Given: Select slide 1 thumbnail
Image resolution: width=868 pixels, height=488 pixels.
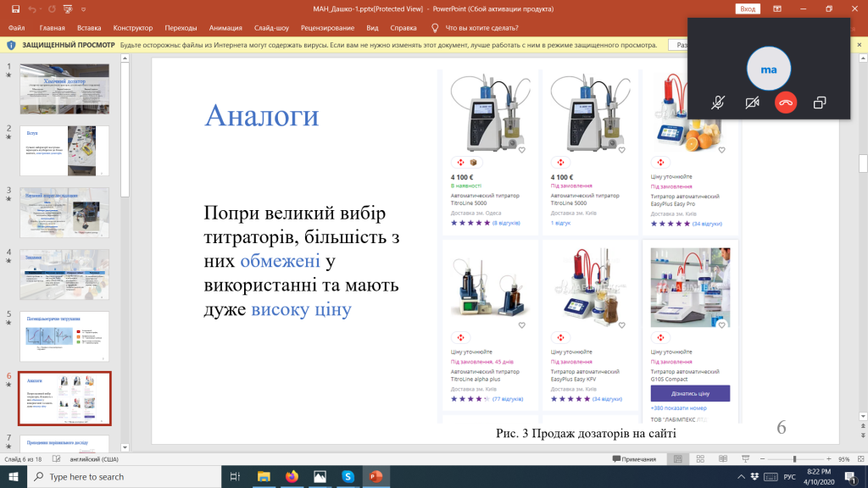Looking at the screenshot, I should click(64, 88).
